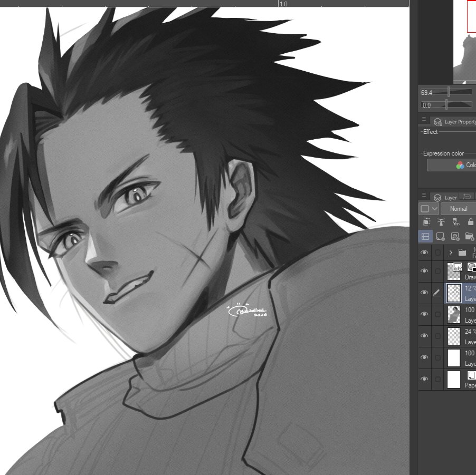
Task: Click paper icon on the Paper layer
Action: coord(471,375)
